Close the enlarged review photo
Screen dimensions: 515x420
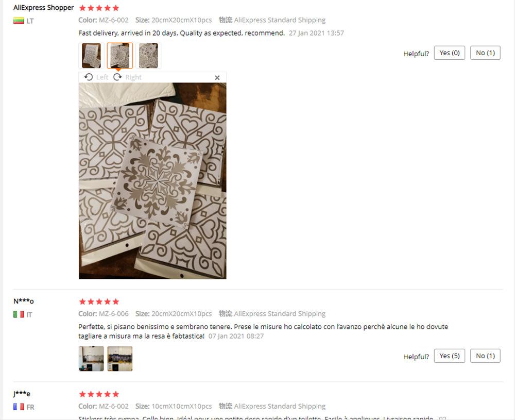(x=217, y=78)
